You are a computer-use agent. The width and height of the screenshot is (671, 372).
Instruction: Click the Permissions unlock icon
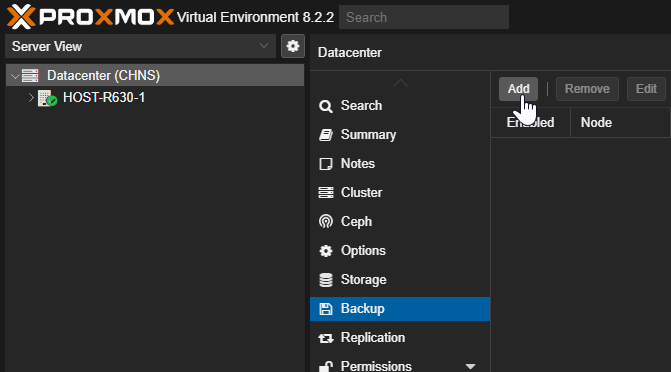[326, 366]
